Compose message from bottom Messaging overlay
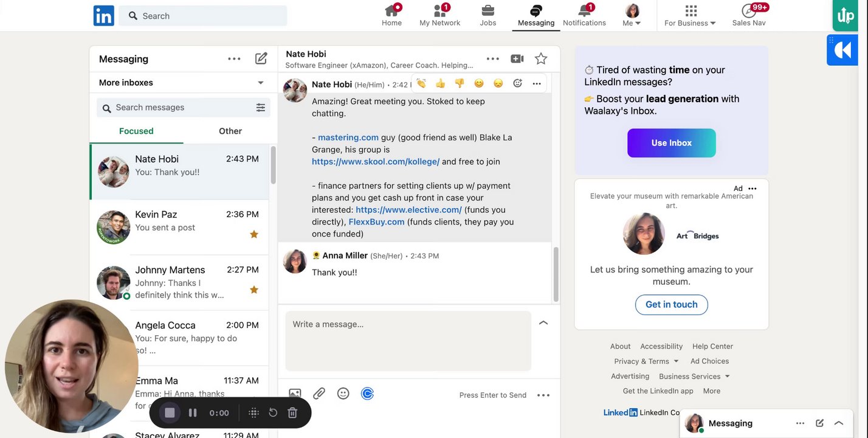The height and width of the screenshot is (438, 868). 819,423
